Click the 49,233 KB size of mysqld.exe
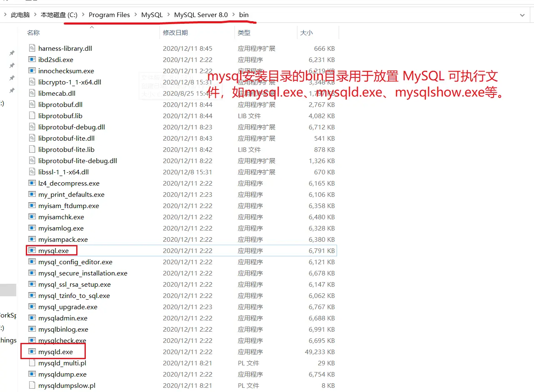 tap(320, 352)
